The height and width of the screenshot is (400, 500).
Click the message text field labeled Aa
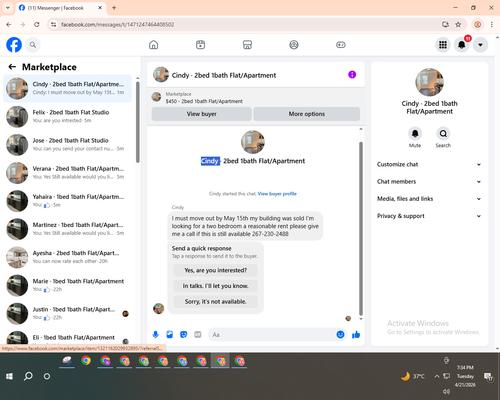[272, 334]
